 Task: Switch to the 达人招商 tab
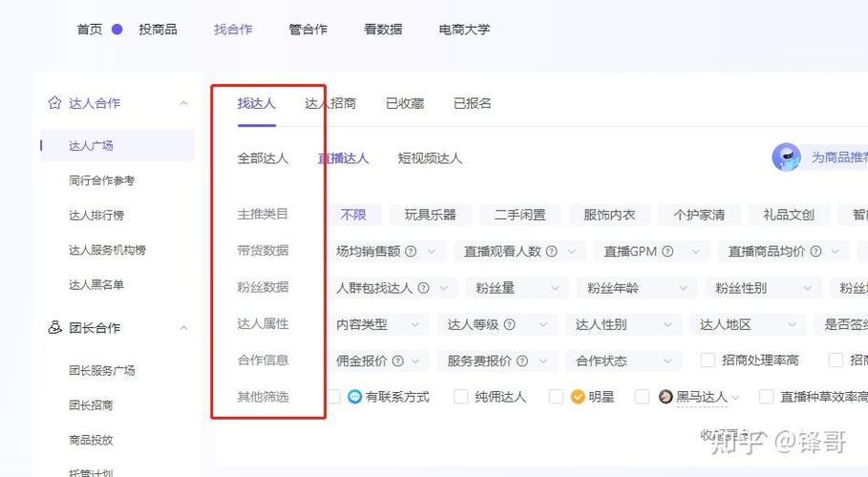pyautogui.click(x=330, y=103)
